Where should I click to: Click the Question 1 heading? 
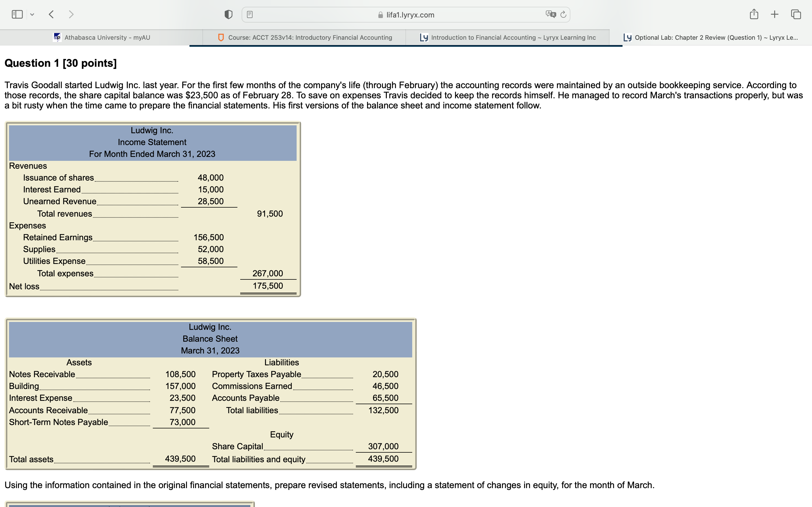click(60, 63)
